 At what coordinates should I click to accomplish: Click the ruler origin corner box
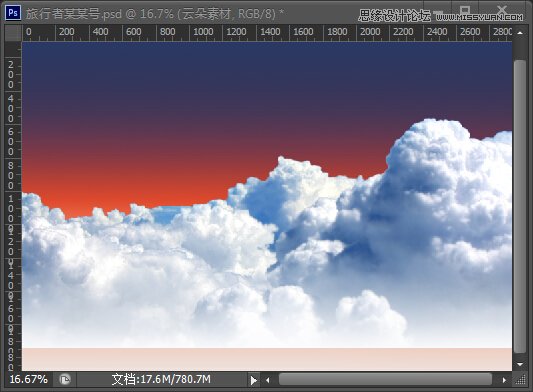[14, 33]
